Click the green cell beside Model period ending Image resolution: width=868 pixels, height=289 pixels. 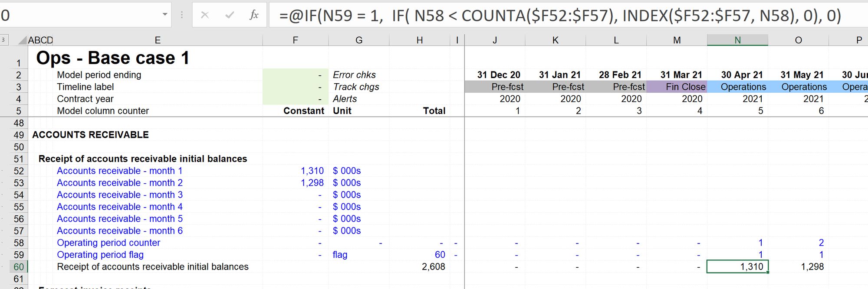point(295,75)
